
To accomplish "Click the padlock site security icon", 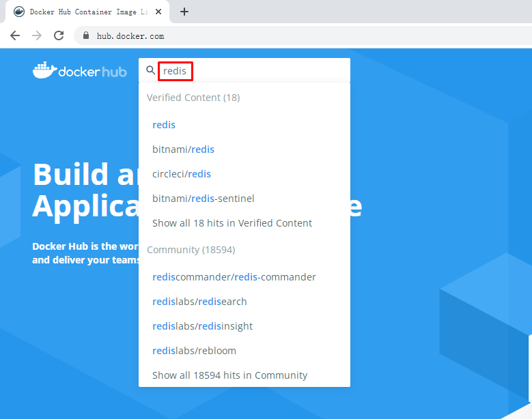I will pyautogui.click(x=86, y=36).
